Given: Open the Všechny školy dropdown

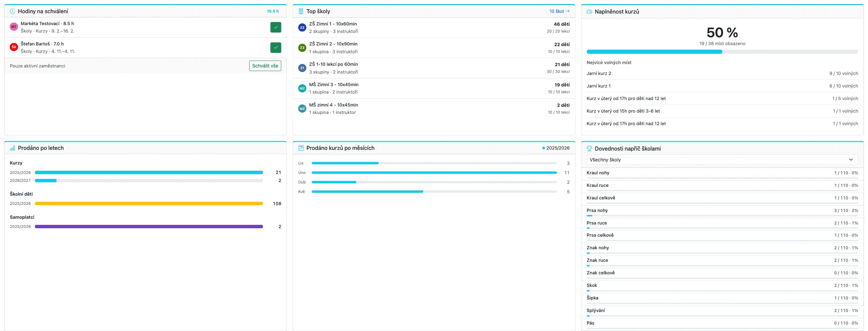Looking at the screenshot, I should (722, 160).
